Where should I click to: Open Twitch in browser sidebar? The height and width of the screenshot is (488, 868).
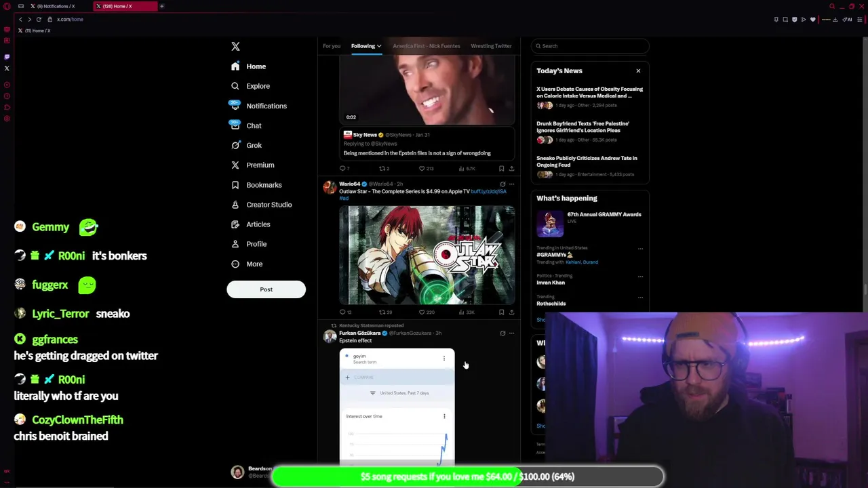(x=7, y=57)
